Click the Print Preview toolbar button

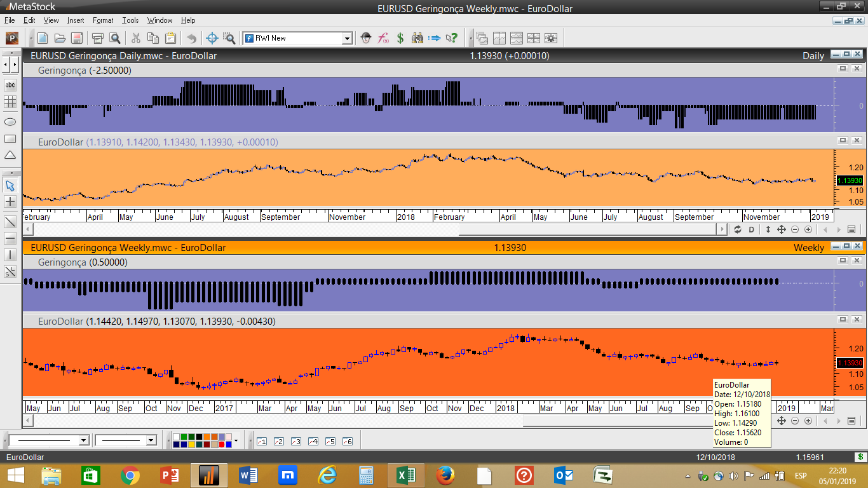click(x=114, y=38)
